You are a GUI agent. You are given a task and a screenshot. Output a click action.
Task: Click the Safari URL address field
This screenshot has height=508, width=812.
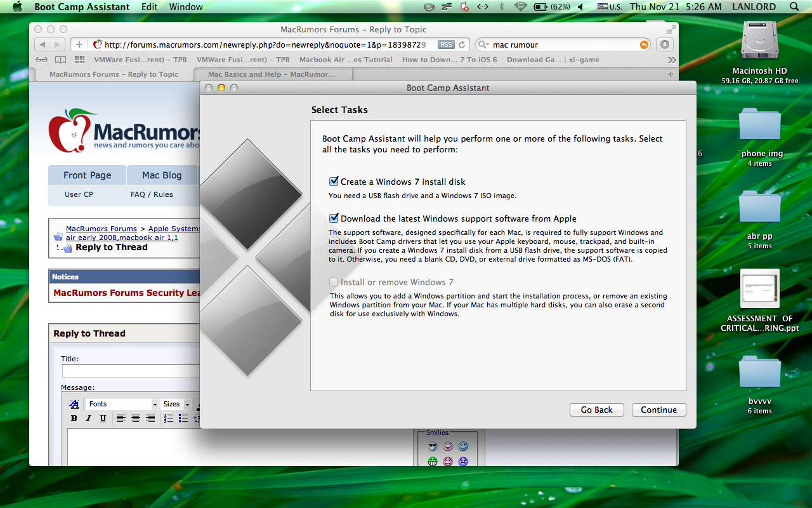point(270,44)
